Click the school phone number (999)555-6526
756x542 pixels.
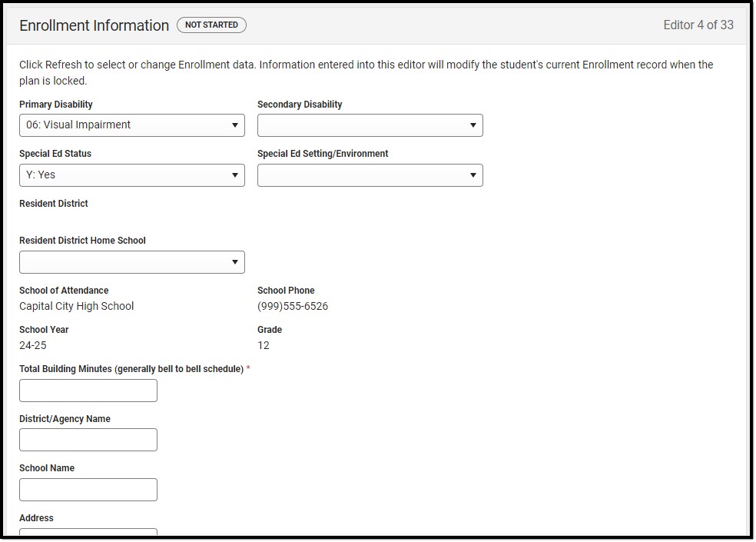click(x=293, y=306)
